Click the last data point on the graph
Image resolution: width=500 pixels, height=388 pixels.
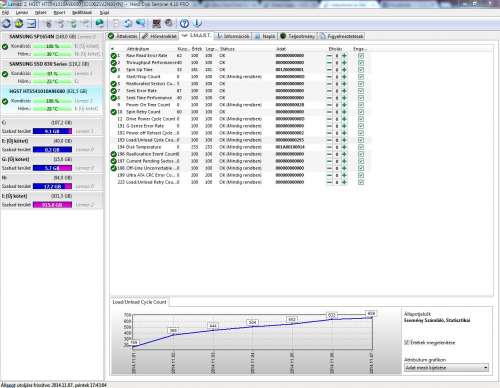click(372, 317)
